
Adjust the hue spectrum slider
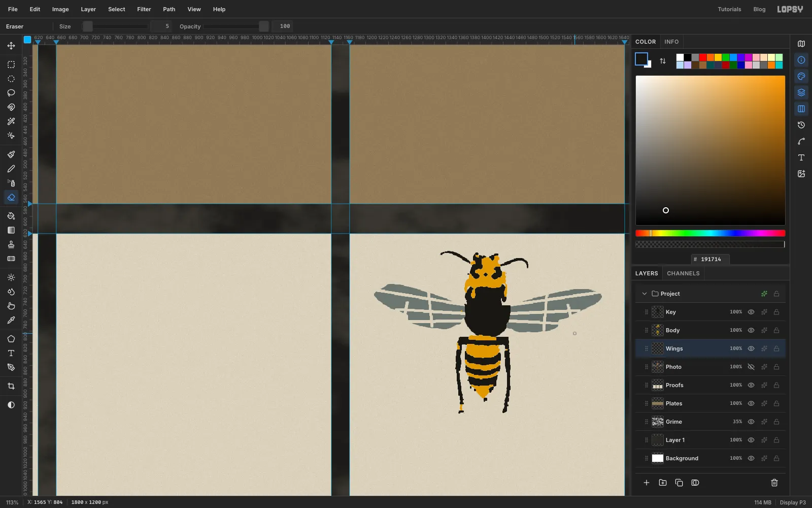pyautogui.click(x=710, y=233)
